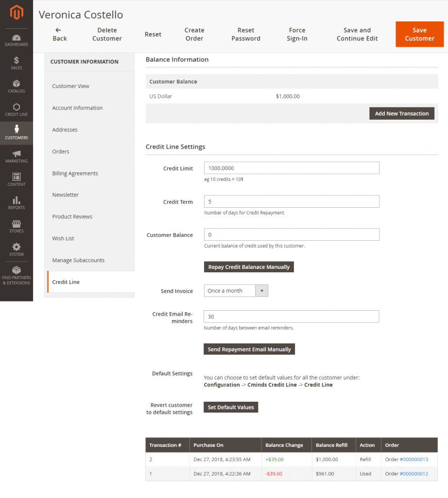This screenshot has width=448, height=498.
Task: Open the Sales dollar icon
Action: tap(17, 61)
